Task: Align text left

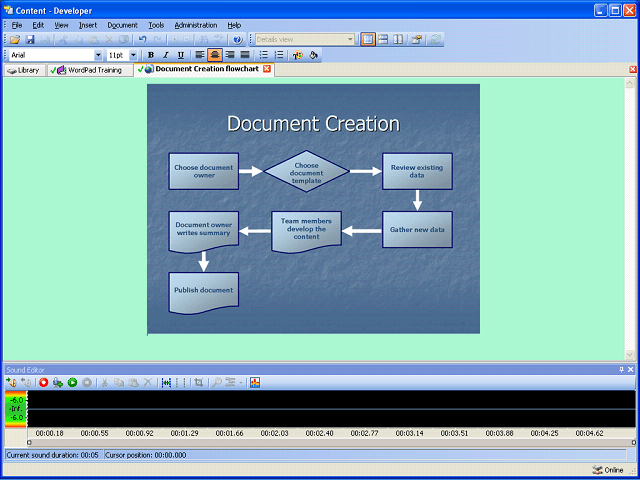Action: coord(199,55)
